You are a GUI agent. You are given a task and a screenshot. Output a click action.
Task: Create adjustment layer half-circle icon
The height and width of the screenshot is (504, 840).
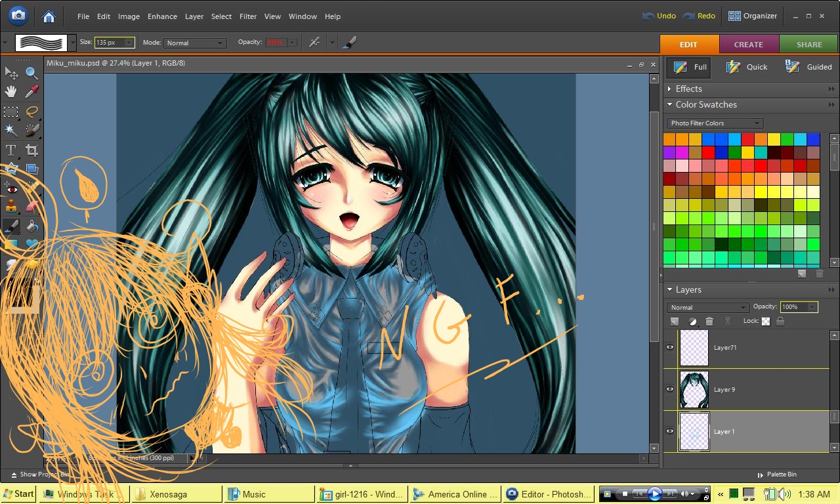(692, 322)
